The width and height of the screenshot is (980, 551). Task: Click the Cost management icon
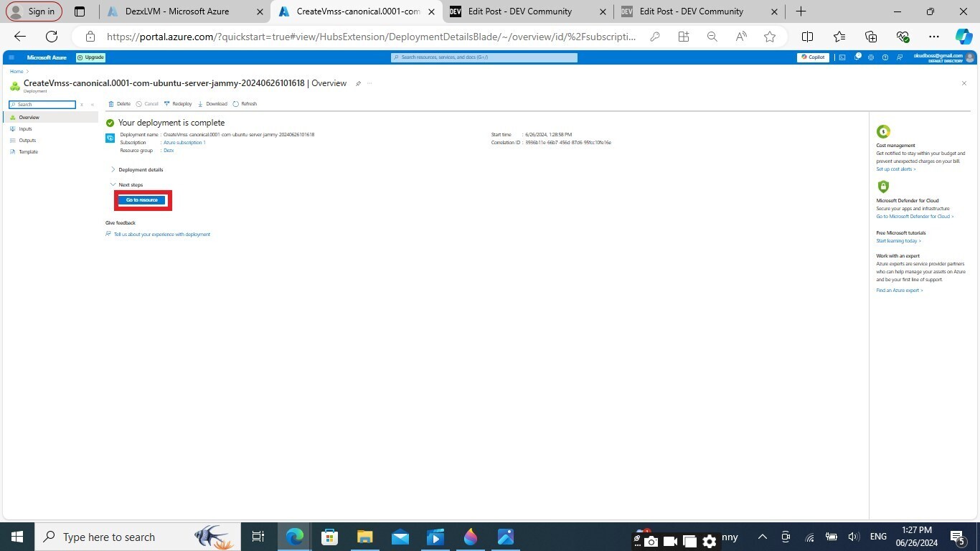click(883, 131)
